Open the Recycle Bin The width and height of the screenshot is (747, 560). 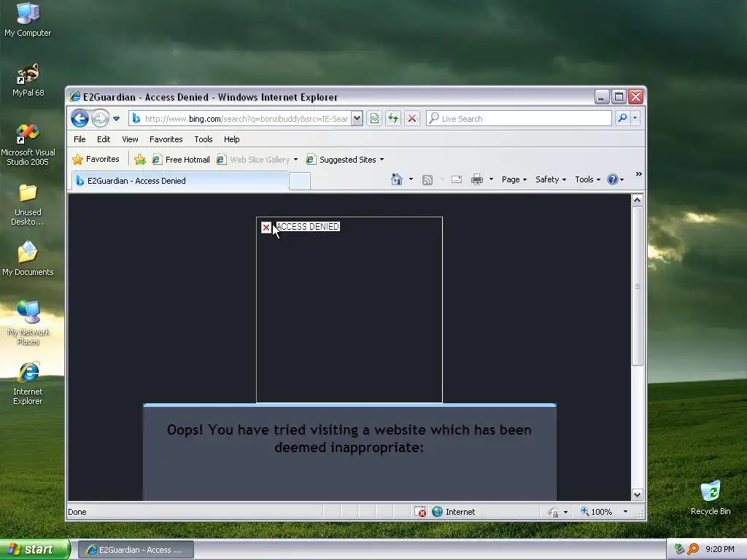pyautogui.click(x=710, y=497)
